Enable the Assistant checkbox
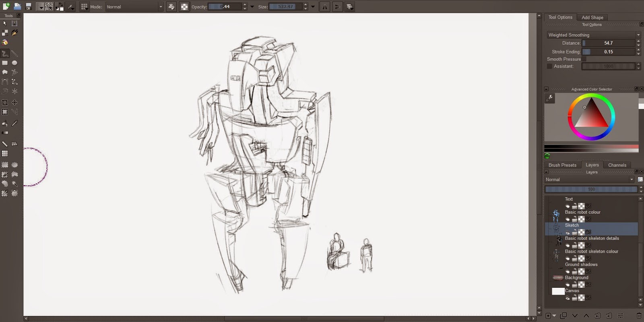This screenshot has width=644, height=322. pos(549,66)
